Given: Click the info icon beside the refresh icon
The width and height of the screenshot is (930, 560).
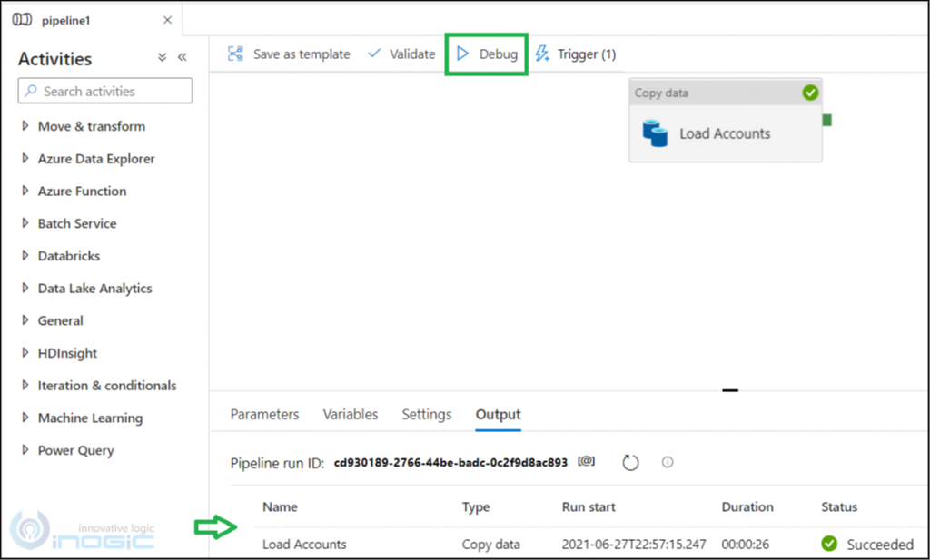Looking at the screenshot, I should (x=667, y=462).
